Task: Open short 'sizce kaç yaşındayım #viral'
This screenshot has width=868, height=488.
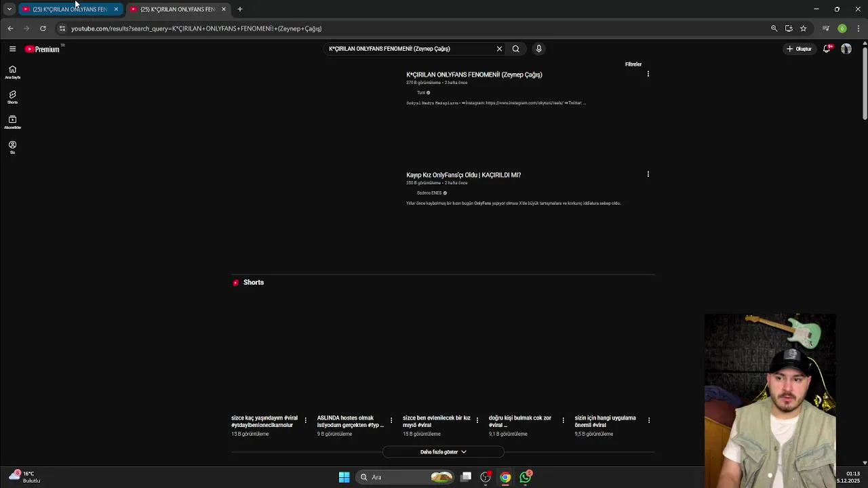Action: (264, 422)
